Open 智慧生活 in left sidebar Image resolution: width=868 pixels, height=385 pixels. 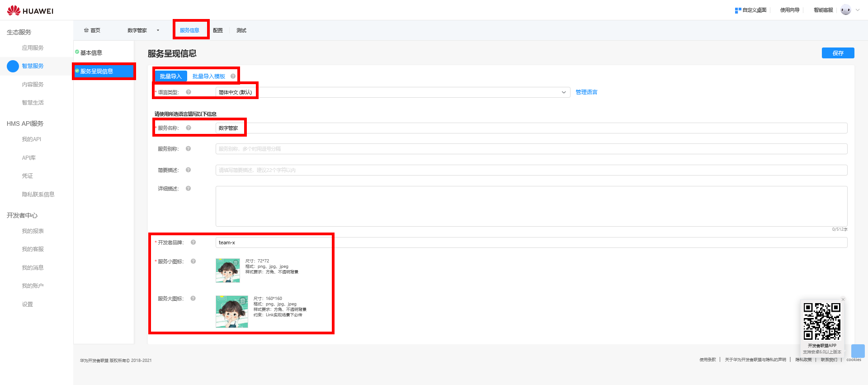click(33, 103)
